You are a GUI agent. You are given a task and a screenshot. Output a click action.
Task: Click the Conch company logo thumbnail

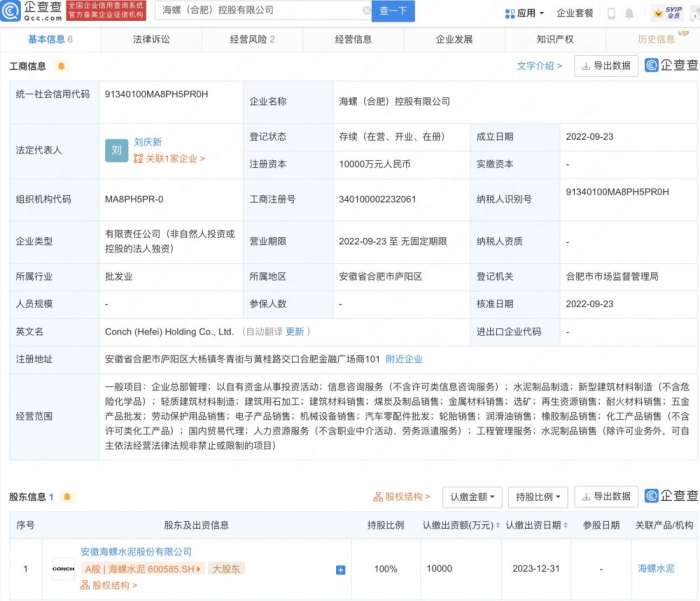(x=62, y=568)
